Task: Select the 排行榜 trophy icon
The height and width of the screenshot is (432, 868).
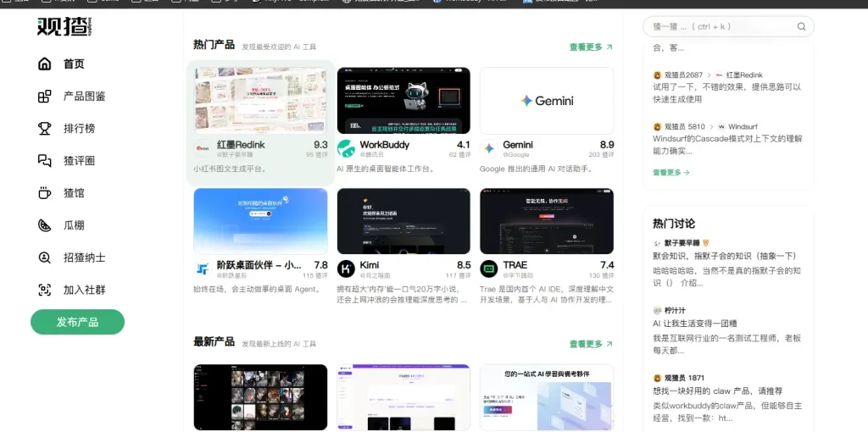Action: (45, 129)
